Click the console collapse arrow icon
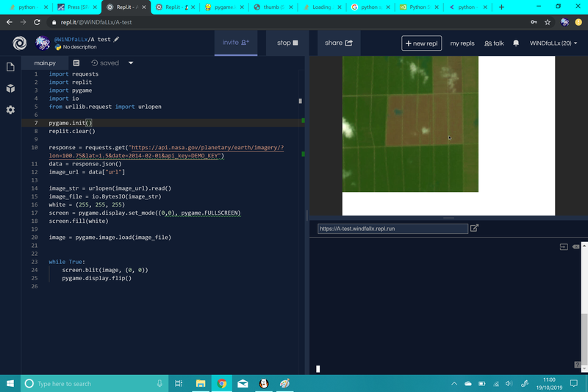The height and width of the screenshot is (392, 588). (564, 247)
